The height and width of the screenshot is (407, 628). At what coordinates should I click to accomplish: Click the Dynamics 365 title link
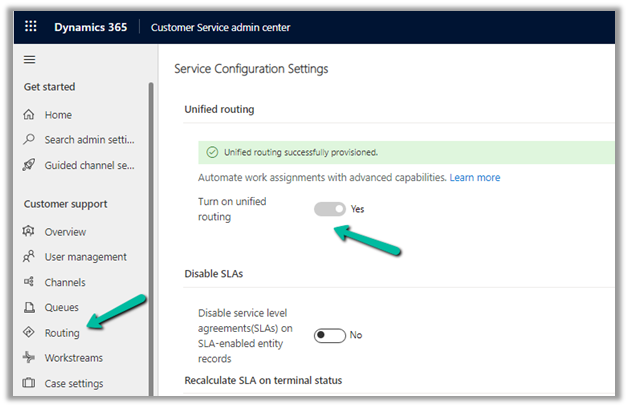pos(90,27)
